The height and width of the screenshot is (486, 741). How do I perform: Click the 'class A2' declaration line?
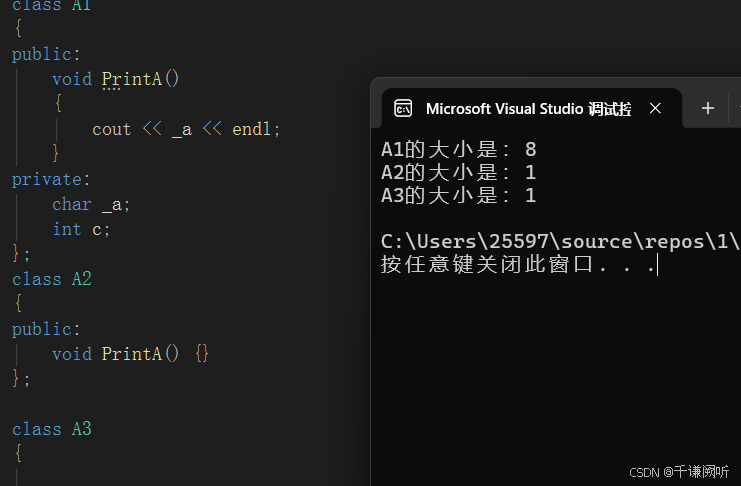(x=52, y=279)
